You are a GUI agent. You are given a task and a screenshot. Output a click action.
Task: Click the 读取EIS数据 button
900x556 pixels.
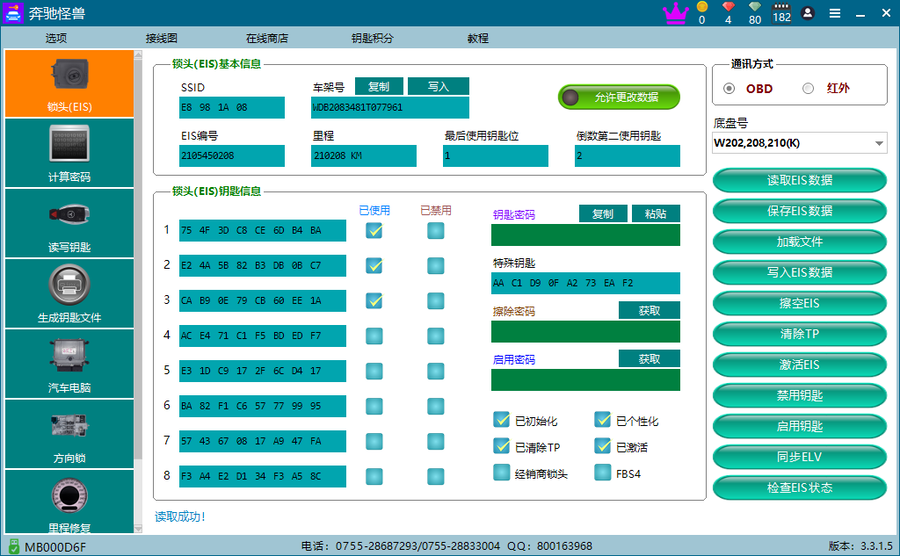click(x=799, y=180)
